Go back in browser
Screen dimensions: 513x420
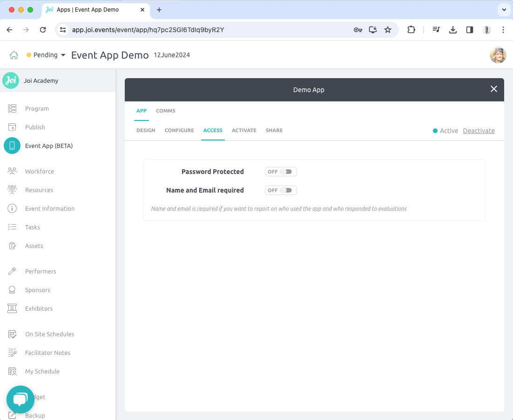(x=9, y=30)
